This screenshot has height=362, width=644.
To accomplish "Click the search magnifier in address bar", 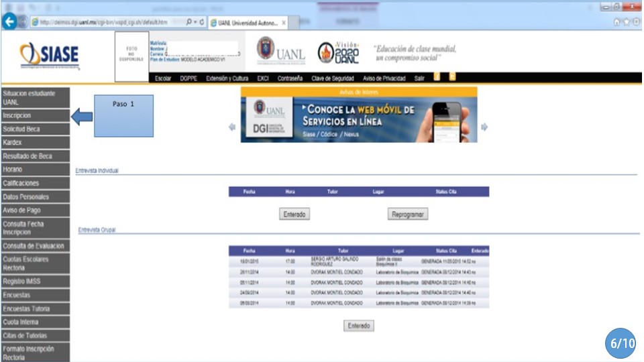I will coord(189,22).
